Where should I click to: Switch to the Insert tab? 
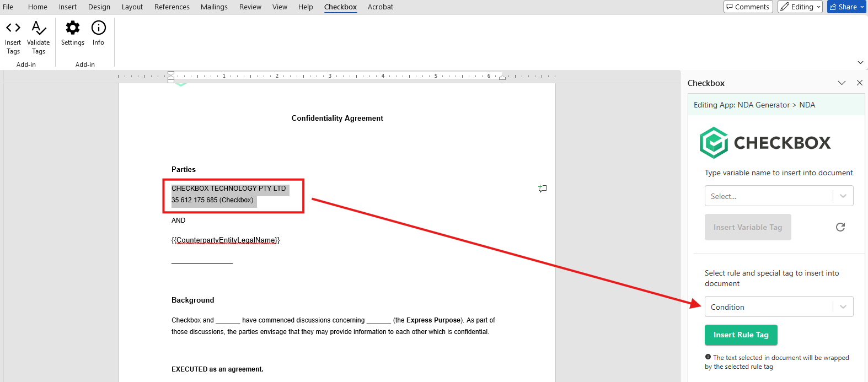[x=68, y=7]
